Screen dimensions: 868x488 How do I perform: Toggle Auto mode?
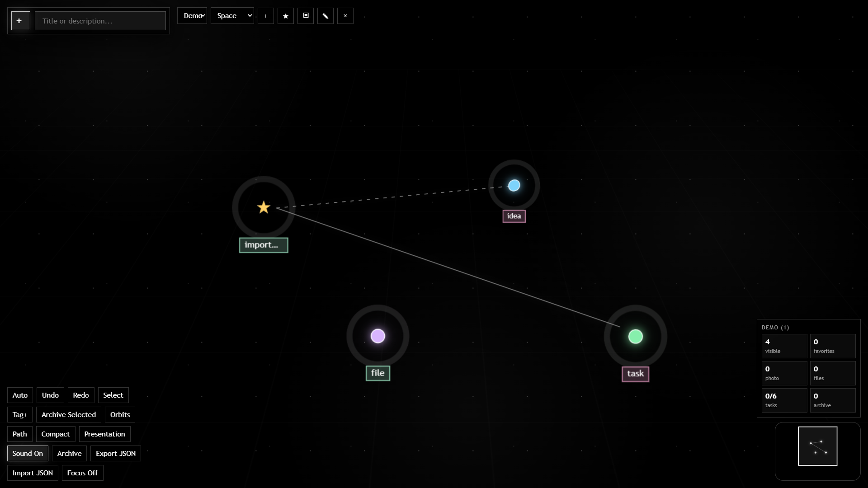(x=20, y=395)
